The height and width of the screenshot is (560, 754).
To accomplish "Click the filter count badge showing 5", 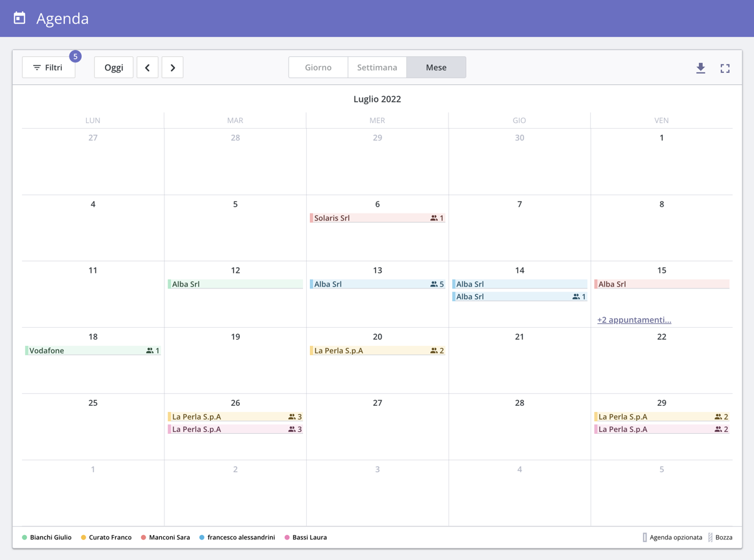I will click(75, 56).
